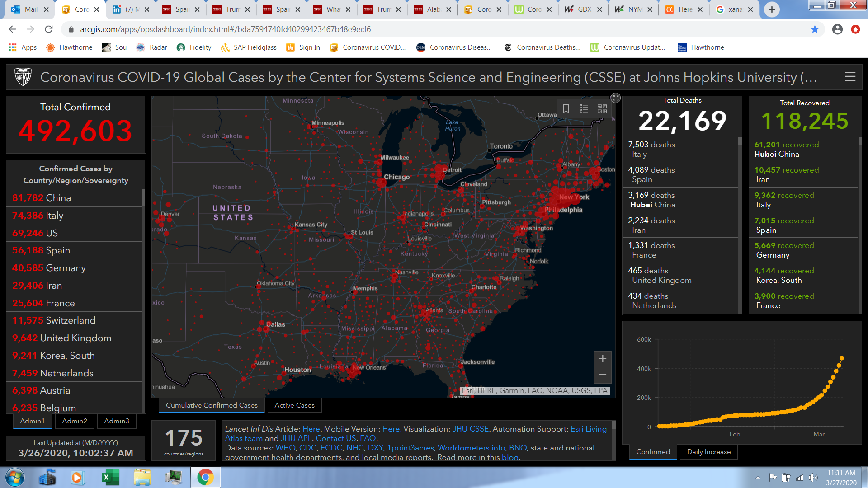Go forward with the forward arrow
The image size is (868, 488).
point(31,29)
